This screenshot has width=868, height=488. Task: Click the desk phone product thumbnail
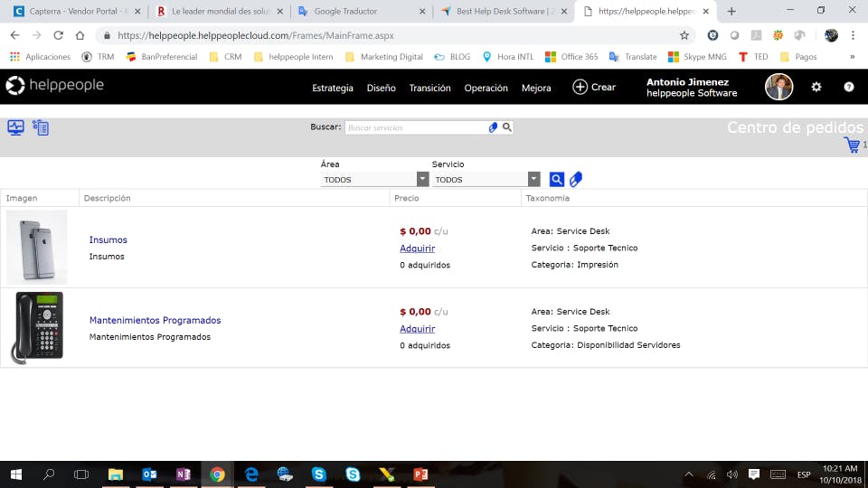[37, 327]
